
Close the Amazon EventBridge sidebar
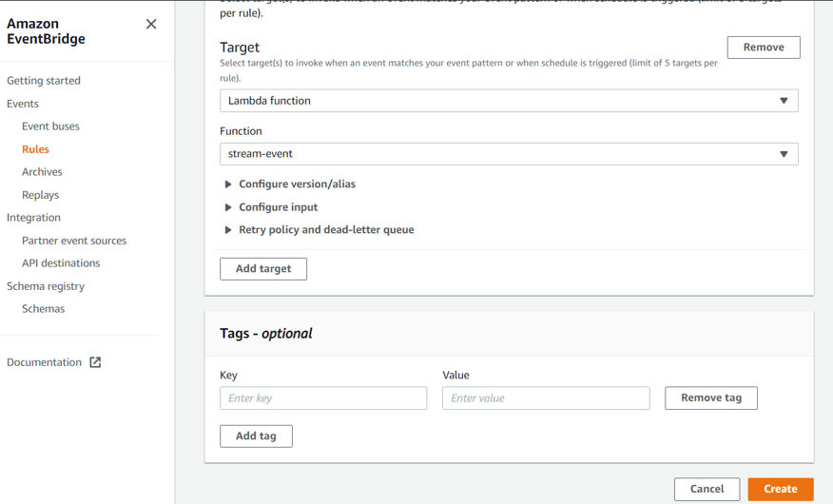151,24
